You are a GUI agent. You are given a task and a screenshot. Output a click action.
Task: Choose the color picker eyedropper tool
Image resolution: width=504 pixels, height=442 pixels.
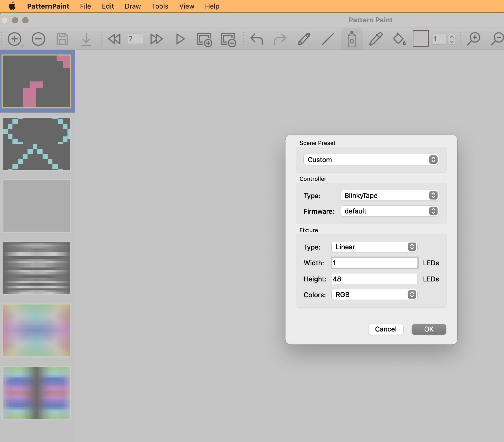[376, 39]
